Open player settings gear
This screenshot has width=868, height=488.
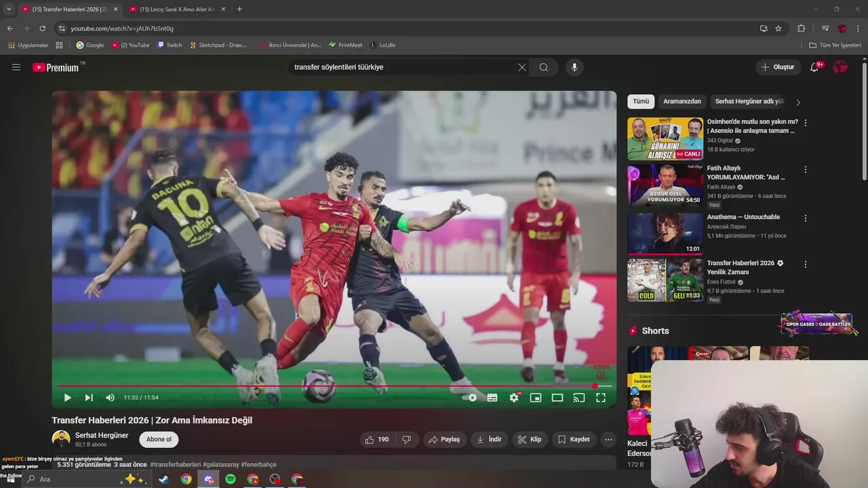coord(514,398)
